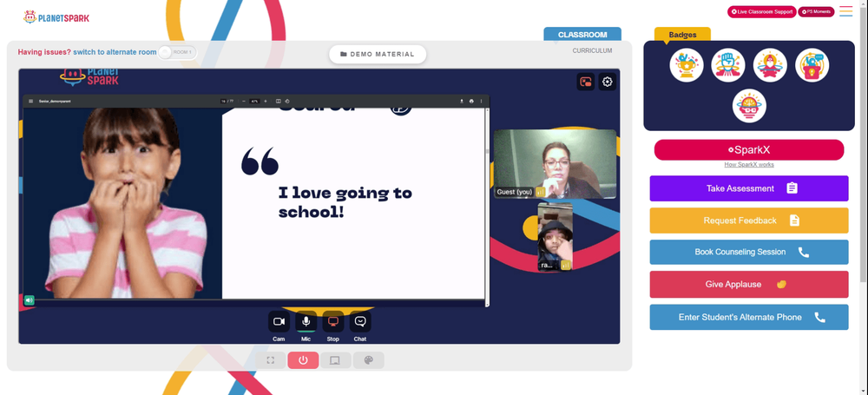Click the red power end-session button
The height and width of the screenshot is (395, 868).
(303, 360)
